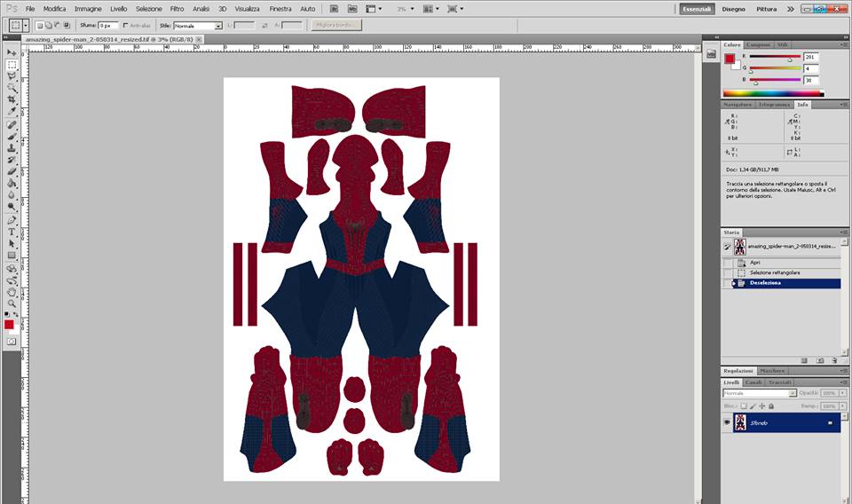Toggle lock image pixels
852x504 pixels.
click(x=753, y=406)
